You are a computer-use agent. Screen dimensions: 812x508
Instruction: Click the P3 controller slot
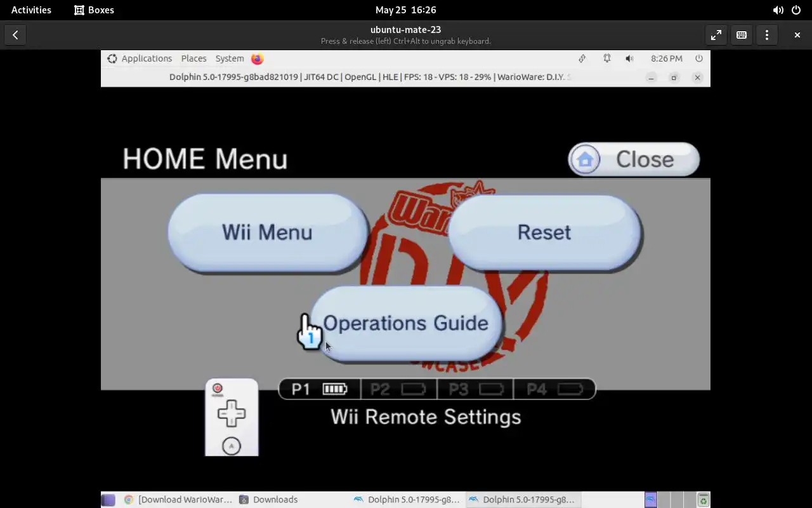[x=475, y=389]
